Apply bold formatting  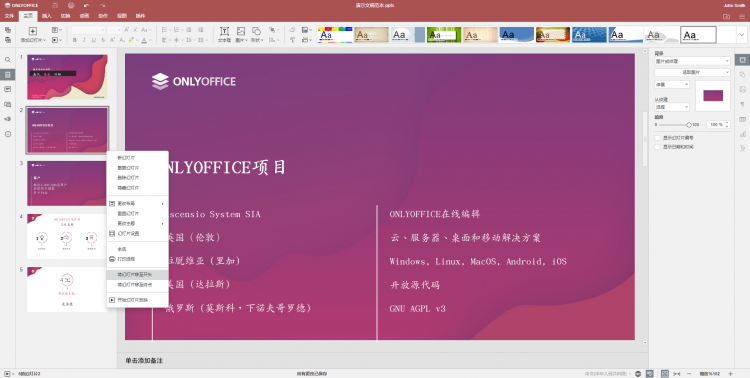75,40
